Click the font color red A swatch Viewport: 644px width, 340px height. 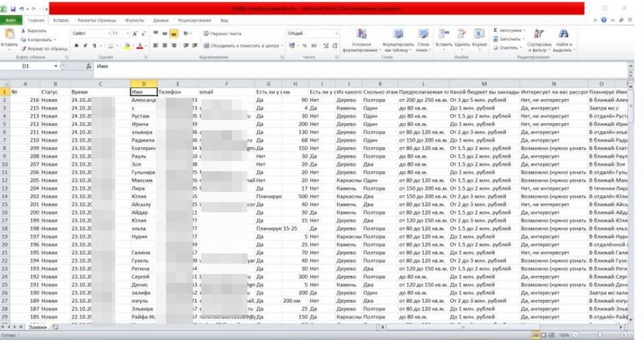(141, 46)
